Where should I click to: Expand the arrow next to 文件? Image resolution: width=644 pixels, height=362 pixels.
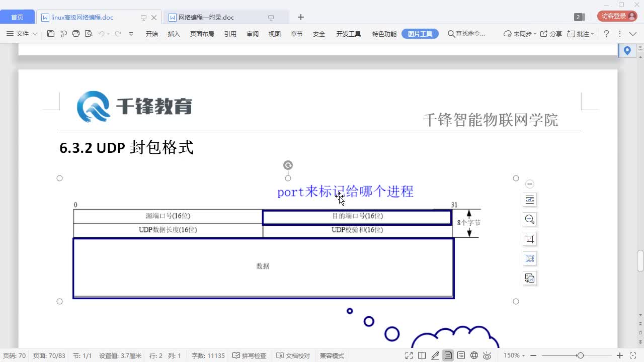(x=35, y=34)
